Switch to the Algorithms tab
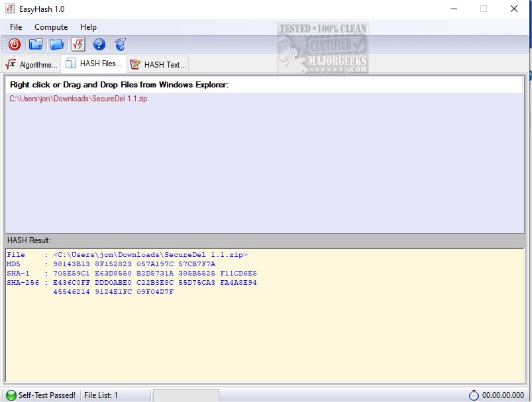Viewport: 532px width, 402px height. [x=32, y=64]
